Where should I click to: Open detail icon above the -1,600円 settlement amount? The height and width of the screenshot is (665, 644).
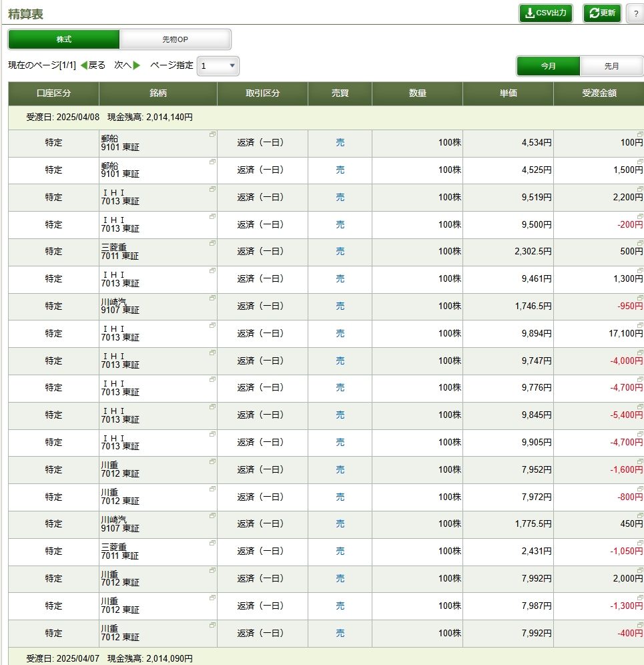point(640,461)
